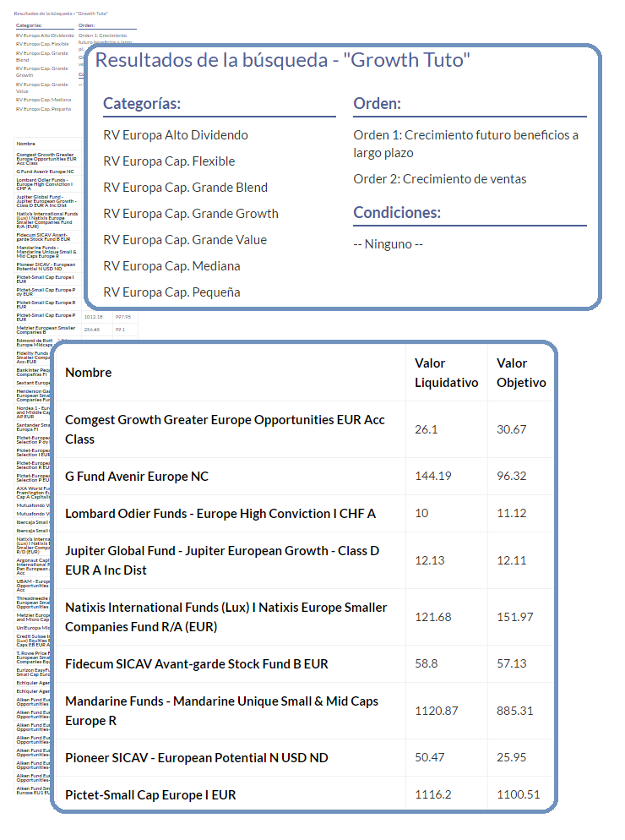Open 'Pictet-Small Cap Europe R EUR' in the small list
Viewport: 625px width, 840px height.
46,305
